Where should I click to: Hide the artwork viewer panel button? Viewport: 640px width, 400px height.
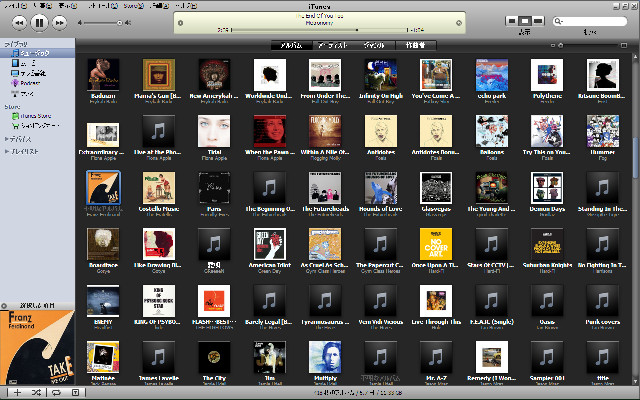click(x=75, y=392)
